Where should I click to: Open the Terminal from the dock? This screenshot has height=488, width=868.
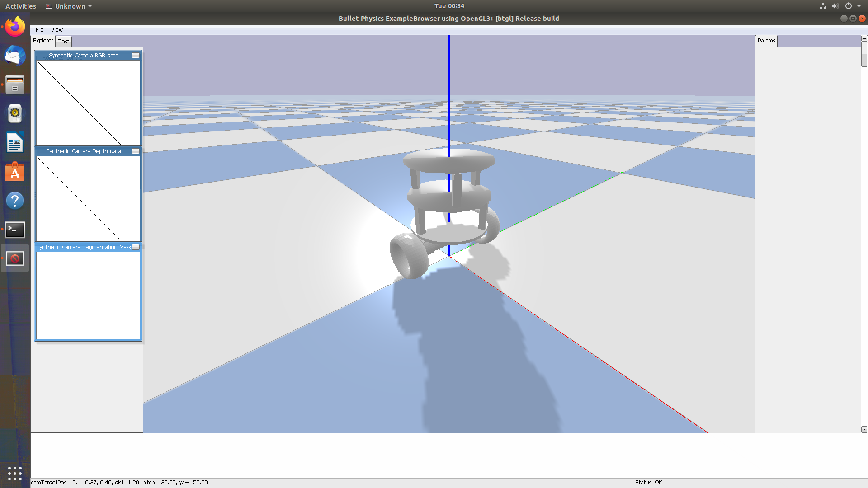15,230
